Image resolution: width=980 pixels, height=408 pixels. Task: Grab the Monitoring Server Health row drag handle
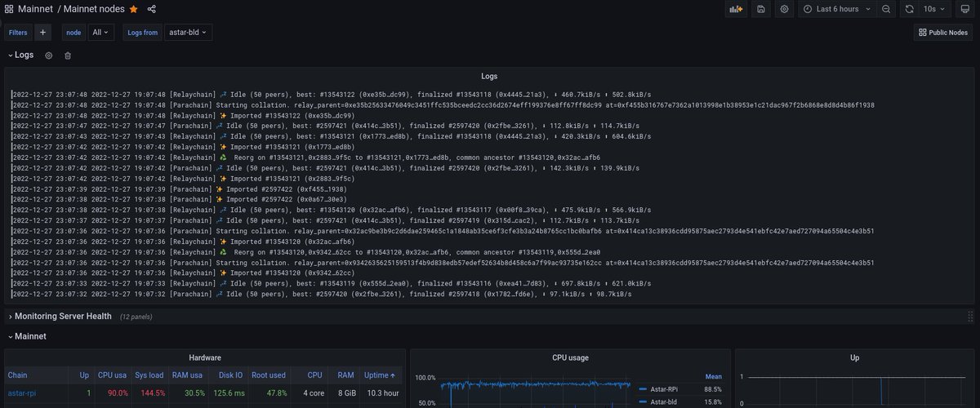point(970,316)
